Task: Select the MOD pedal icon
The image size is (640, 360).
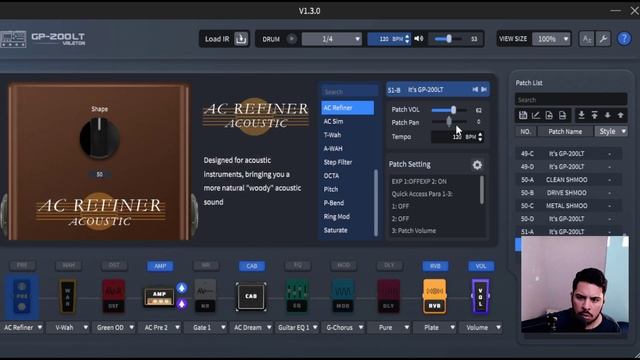Action: point(343,297)
